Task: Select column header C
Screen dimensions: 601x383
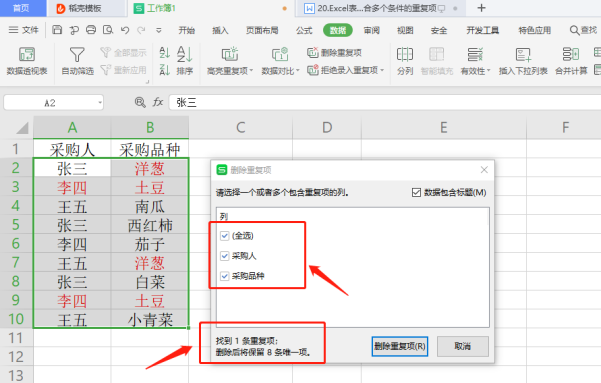Action: [240, 127]
